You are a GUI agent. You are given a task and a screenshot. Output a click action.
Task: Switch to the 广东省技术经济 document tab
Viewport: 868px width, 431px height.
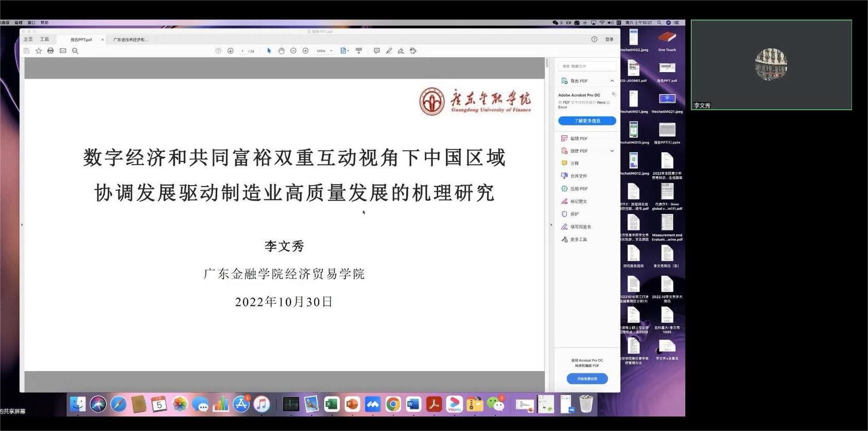131,40
